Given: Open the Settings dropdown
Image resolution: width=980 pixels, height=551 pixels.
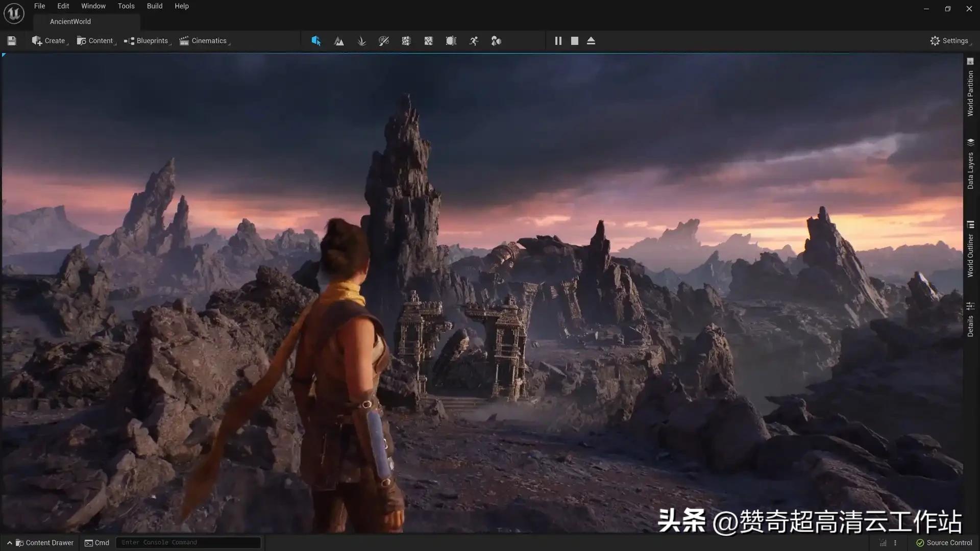Looking at the screenshot, I should [949, 41].
